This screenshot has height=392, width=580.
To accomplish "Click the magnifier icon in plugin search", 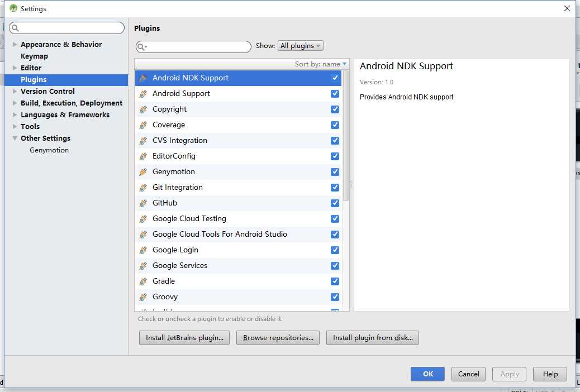I will (x=142, y=46).
